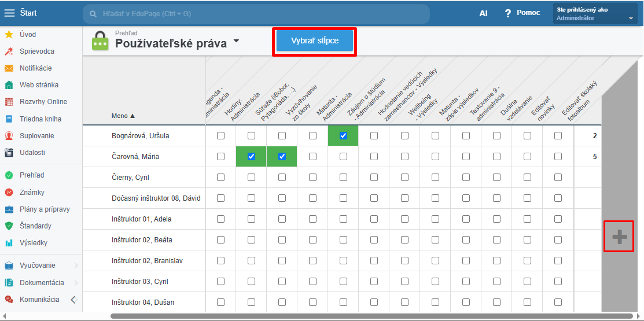
Task: Open Notifikácie envelope icon in sidebar
Action: pyautogui.click(x=9, y=68)
